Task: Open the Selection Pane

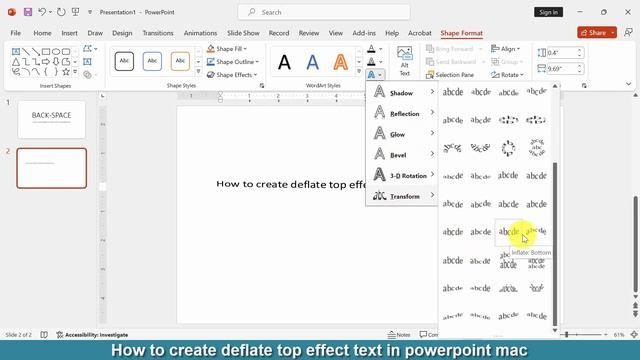Action: pyautogui.click(x=450, y=75)
